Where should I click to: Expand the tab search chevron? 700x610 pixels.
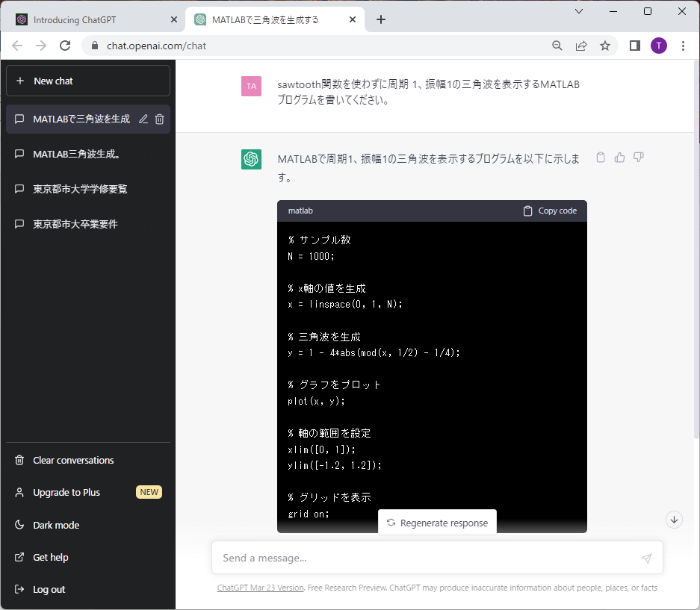pos(579,11)
